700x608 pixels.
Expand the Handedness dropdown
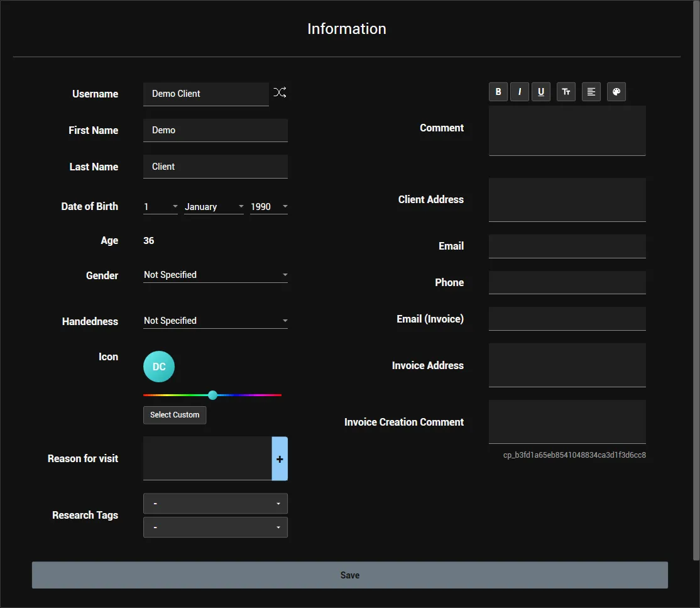tap(216, 321)
